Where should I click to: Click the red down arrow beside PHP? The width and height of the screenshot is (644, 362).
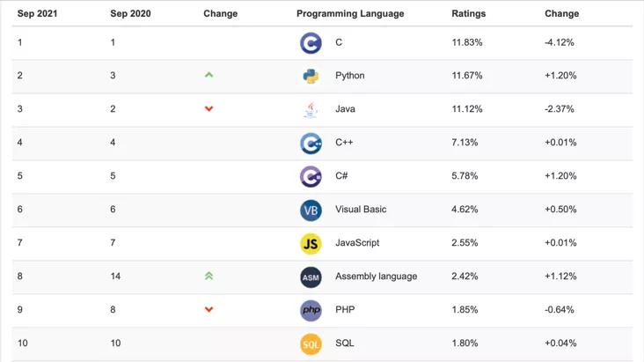tap(209, 310)
